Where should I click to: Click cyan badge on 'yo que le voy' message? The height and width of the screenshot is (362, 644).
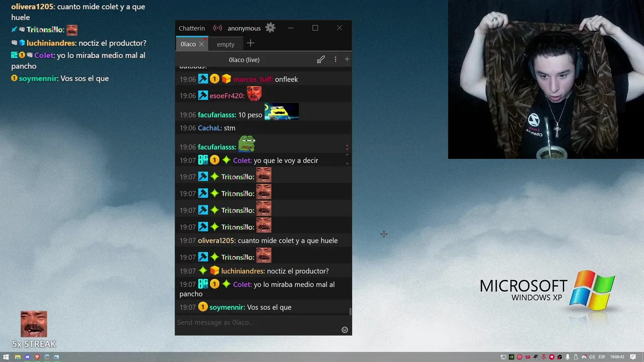pyautogui.click(x=203, y=160)
